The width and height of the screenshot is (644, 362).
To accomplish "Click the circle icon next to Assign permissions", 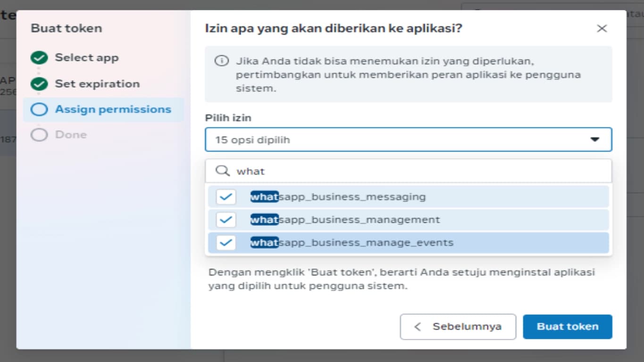I will tap(39, 109).
